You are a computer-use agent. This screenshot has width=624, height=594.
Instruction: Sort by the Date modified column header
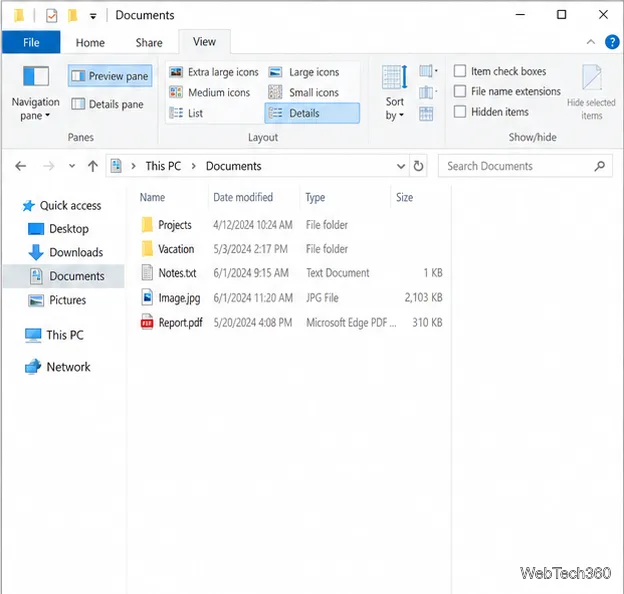tap(243, 197)
